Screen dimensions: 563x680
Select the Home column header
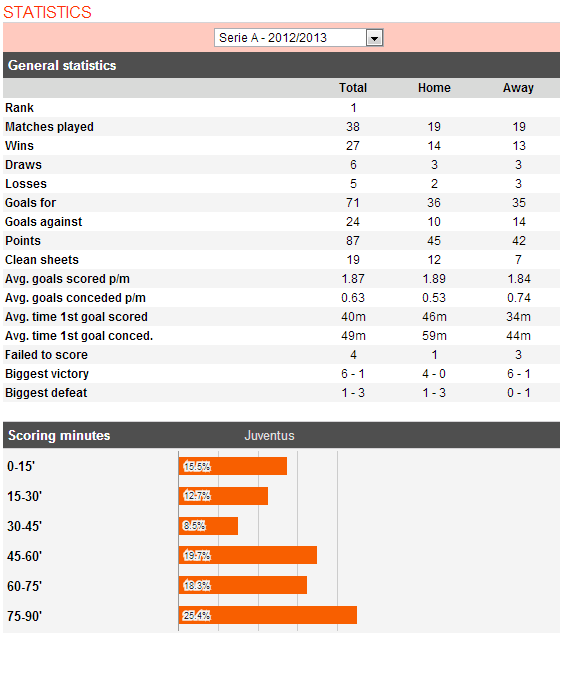tap(434, 88)
